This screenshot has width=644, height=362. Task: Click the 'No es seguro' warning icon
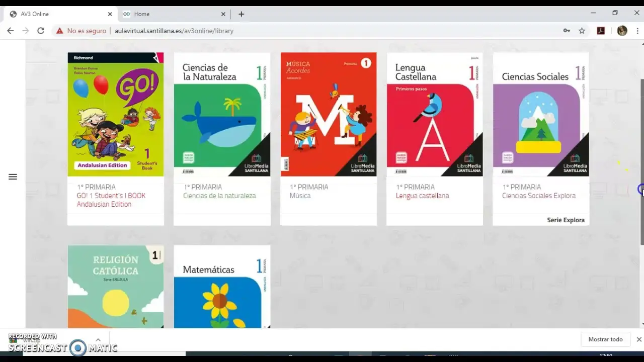coord(60,31)
